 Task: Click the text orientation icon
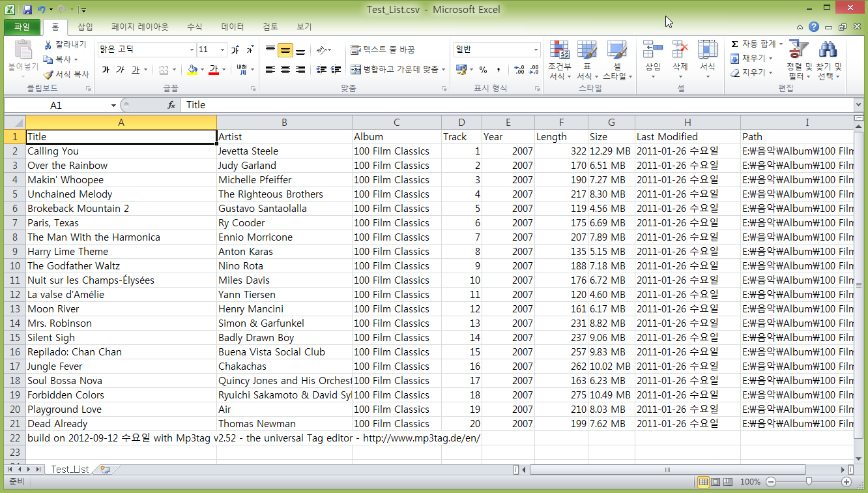[x=321, y=50]
